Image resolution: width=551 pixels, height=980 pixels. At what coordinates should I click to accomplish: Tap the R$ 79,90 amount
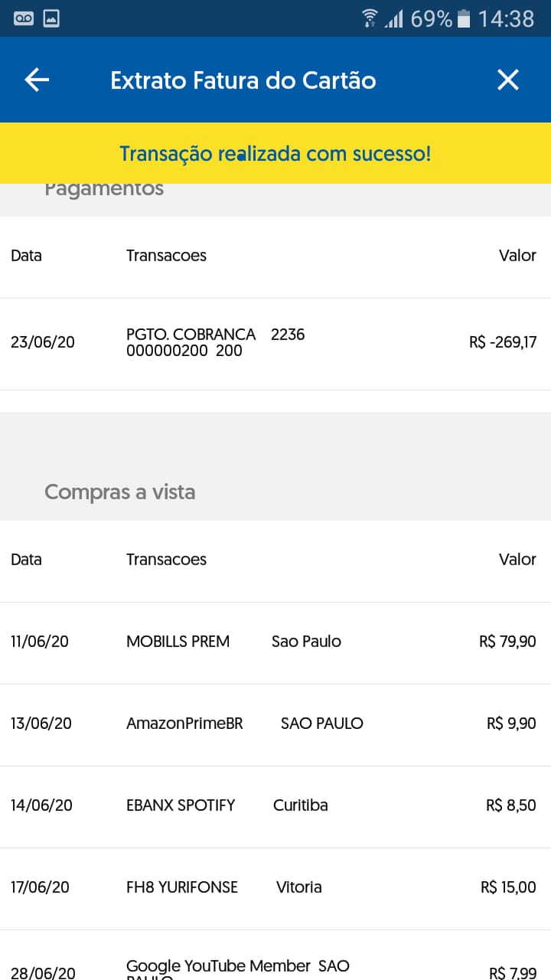tap(507, 642)
